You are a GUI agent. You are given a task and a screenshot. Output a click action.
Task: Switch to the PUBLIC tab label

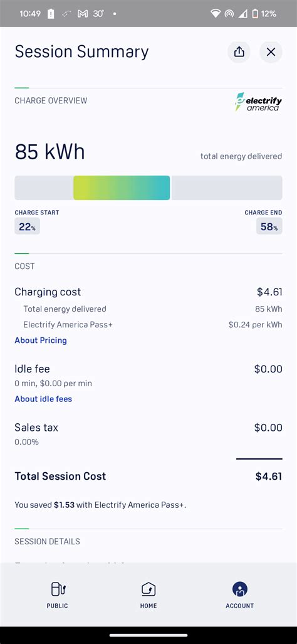coord(58,606)
